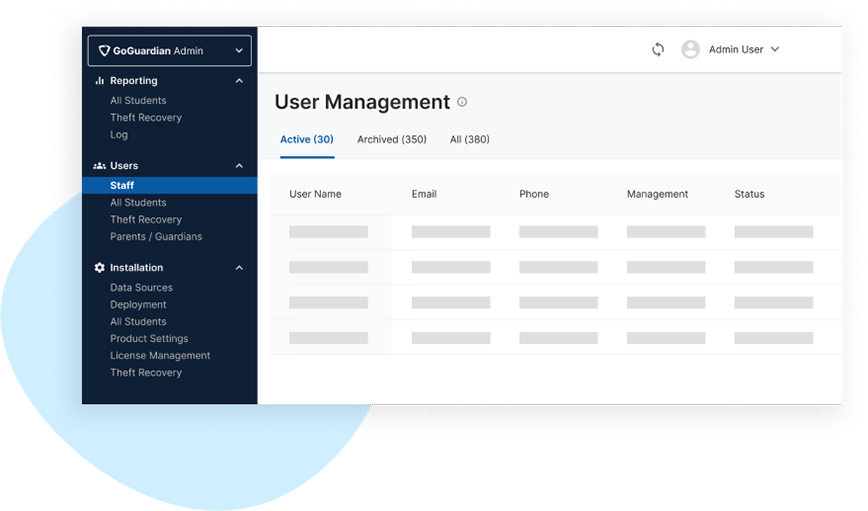Switch to the All (380) tab
This screenshot has width=868, height=511.
coord(469,140)
